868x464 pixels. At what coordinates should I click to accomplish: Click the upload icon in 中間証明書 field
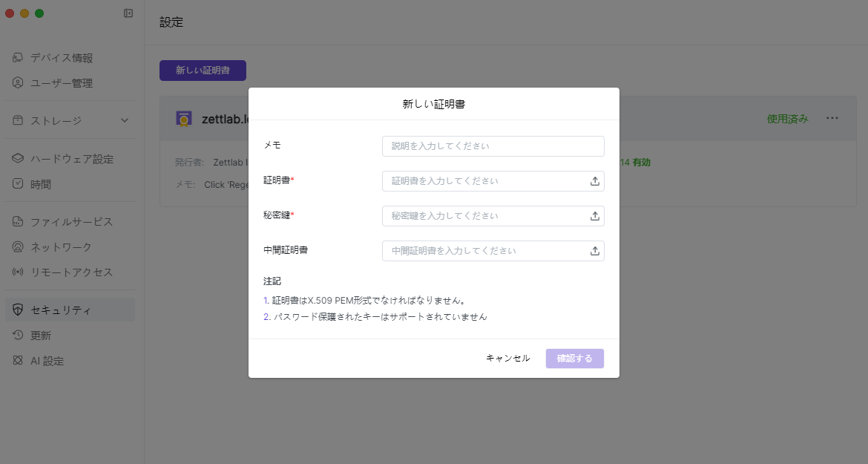594,251
